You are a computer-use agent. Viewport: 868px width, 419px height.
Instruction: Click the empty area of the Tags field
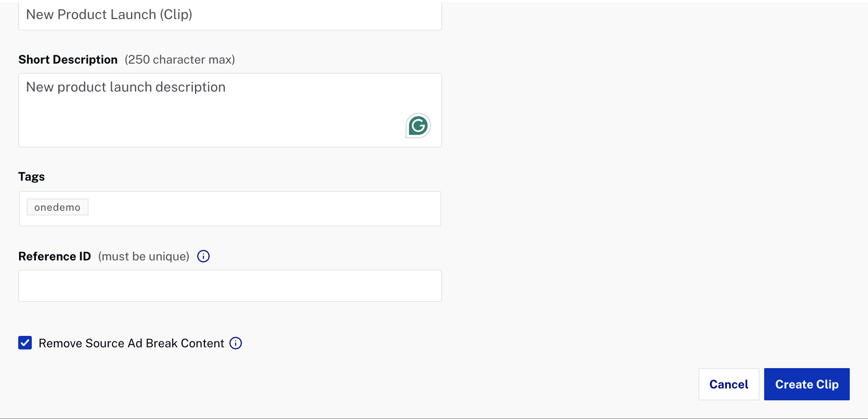coord(263,209)
